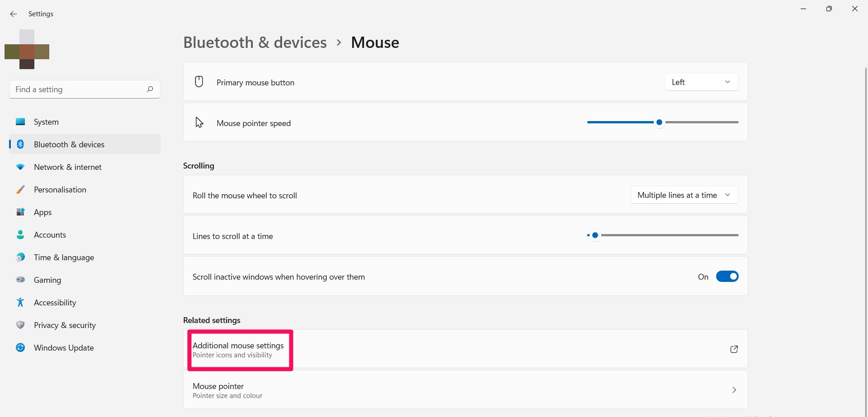Toggle scroll inactive windows switch off
Image resolution: width=868 pixels, height=417 pixels.
pyautogui.click(x=727, y=276)
